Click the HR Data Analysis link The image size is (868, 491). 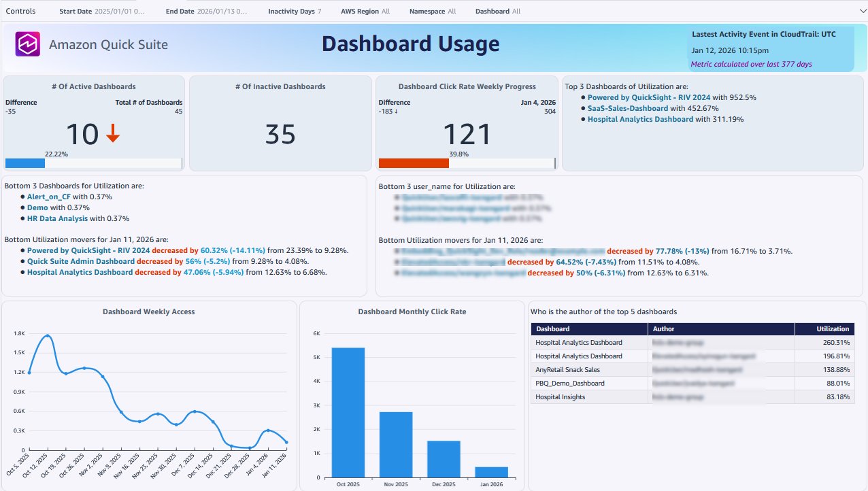click(59, 218)
